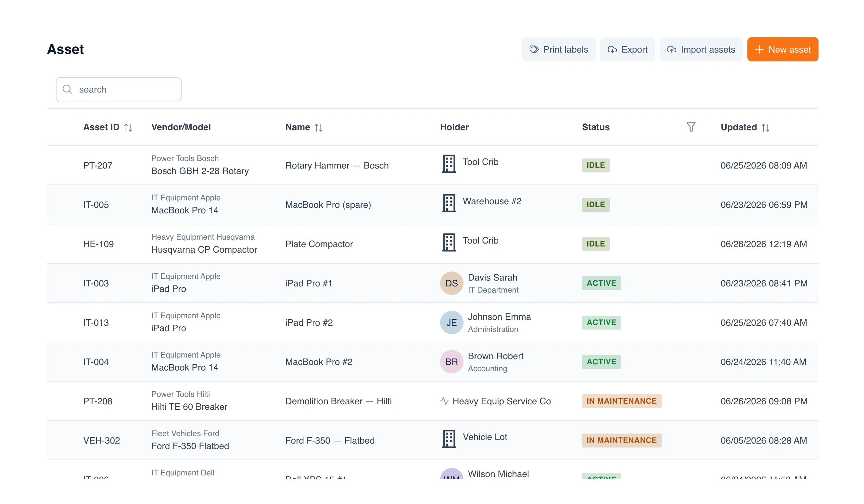Click model Ford F-350 Flatbed
The width and height of the screenshot is (864, 504).
tap(190, 446)
